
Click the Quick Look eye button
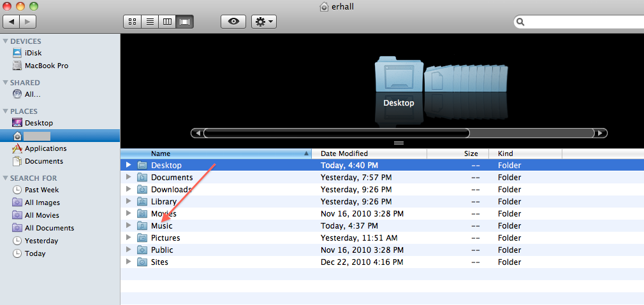233,22
